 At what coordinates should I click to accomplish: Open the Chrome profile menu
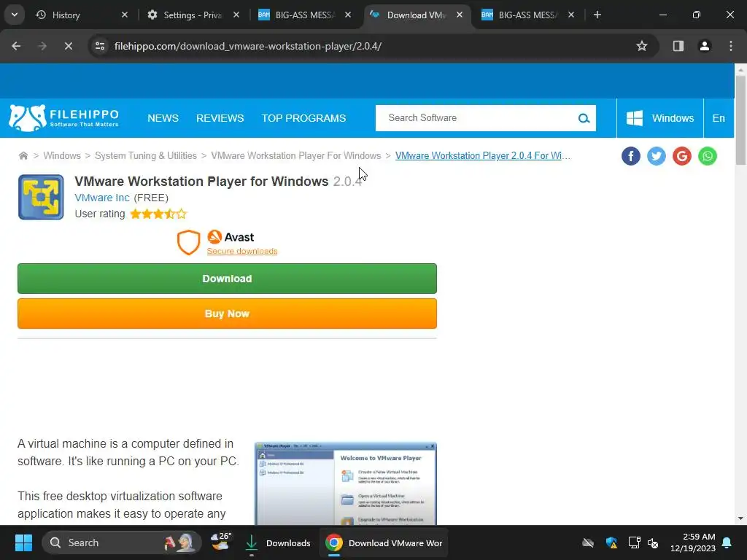[705, 46]
